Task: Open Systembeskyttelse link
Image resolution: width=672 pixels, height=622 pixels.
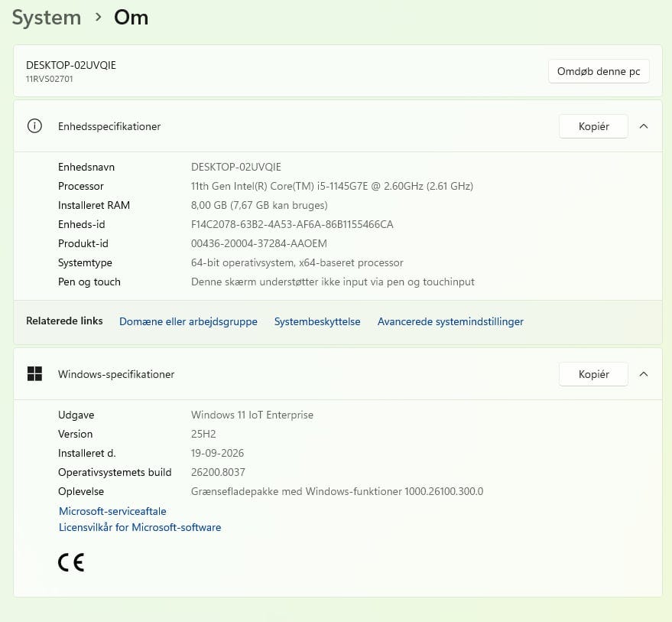Action: (x=317, y=322)
